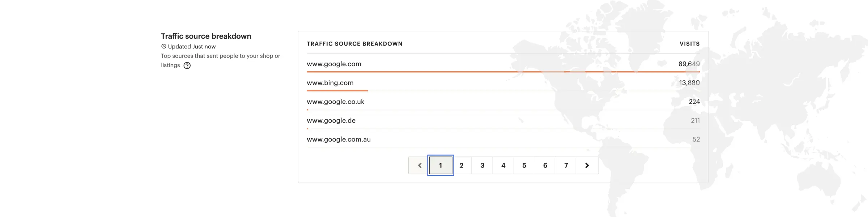This screenshot has width=868, height=217.
Task: Select www.google.com.au in the list
Action: [339, 139]
